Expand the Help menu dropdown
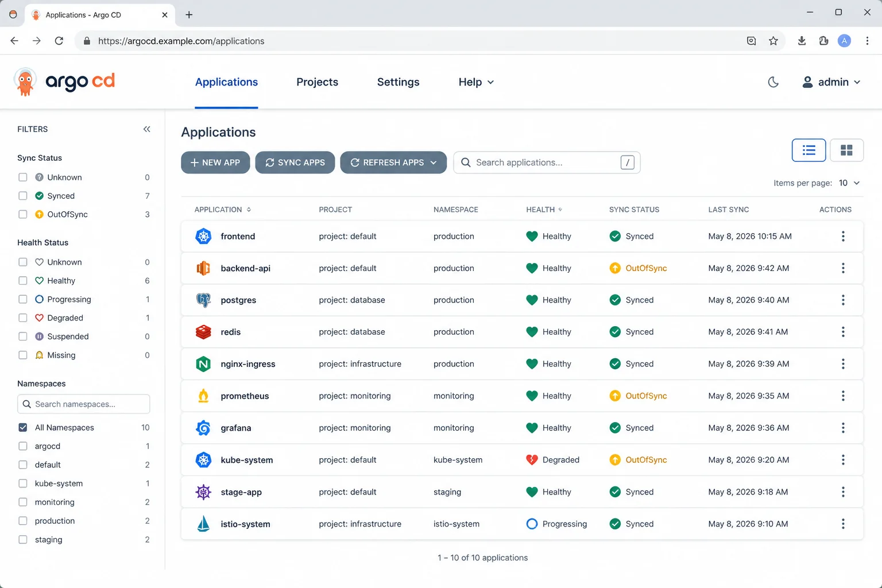The height and width of the screenshot is (588, 882). coord(476,82)
